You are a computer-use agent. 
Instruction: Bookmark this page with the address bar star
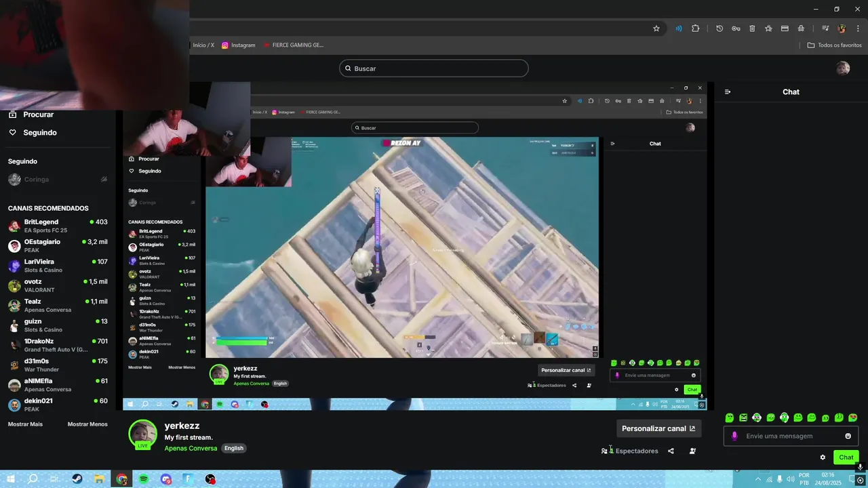point(656,28)
